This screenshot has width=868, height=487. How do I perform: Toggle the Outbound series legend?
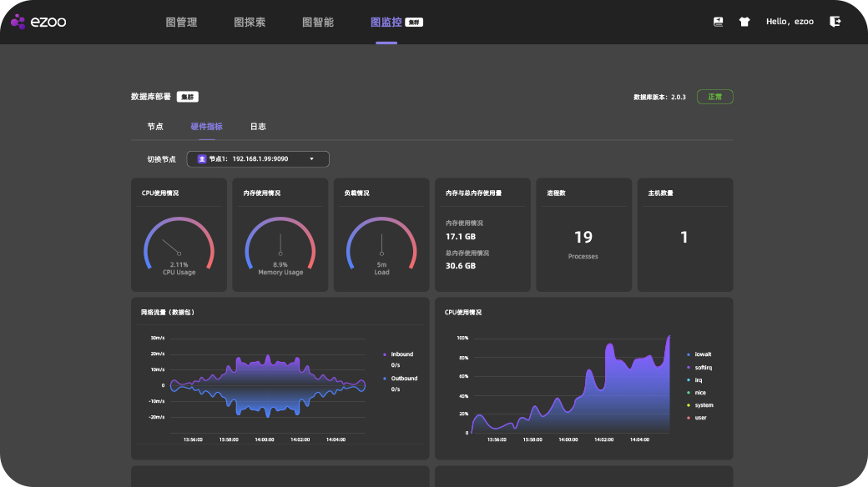click(402, 379)
